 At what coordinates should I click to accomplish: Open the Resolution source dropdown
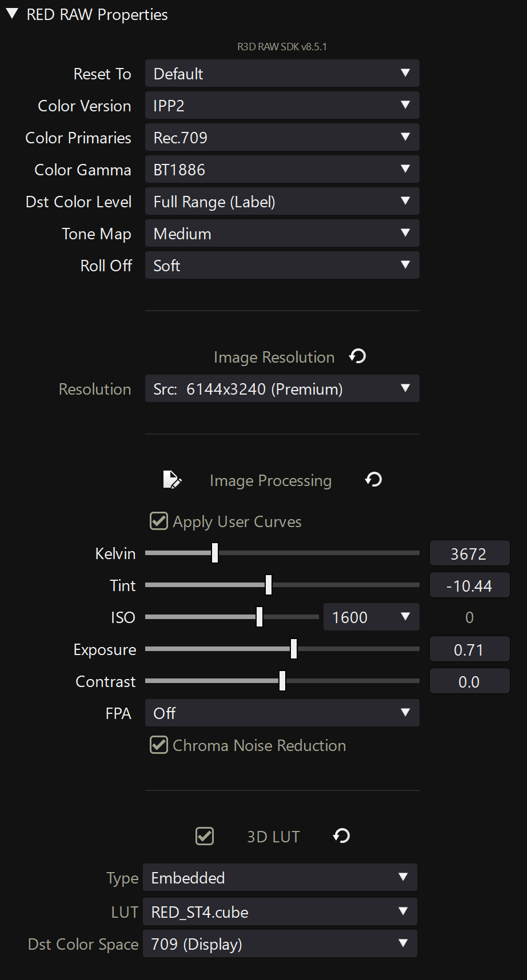point(282,388)
